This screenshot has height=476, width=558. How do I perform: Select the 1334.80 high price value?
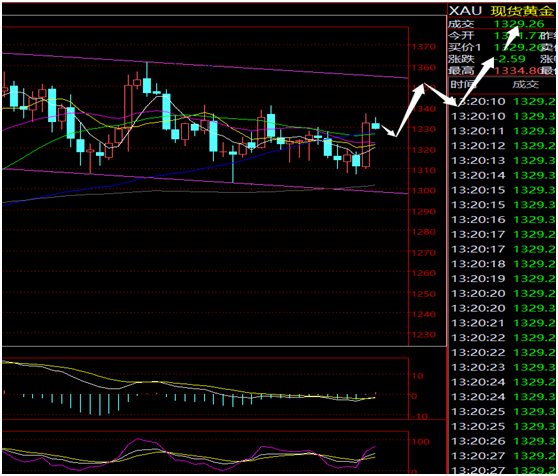(518, 71)
